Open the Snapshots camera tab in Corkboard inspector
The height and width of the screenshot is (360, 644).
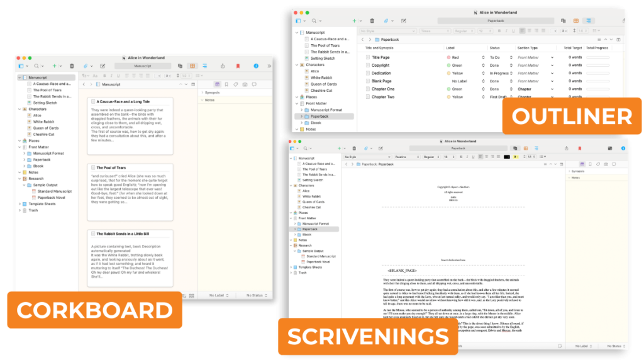pyautogui.click(x=245, y=84)
